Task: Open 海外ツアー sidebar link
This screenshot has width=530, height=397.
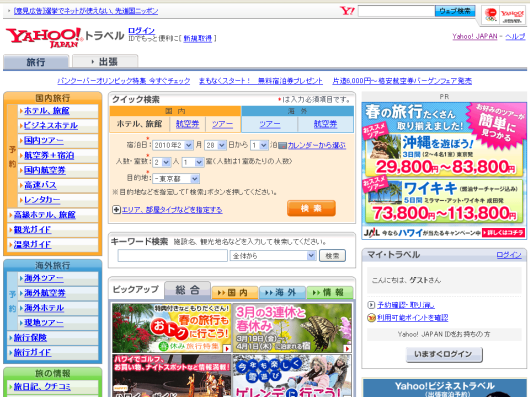Action: (x=44, y=278)
